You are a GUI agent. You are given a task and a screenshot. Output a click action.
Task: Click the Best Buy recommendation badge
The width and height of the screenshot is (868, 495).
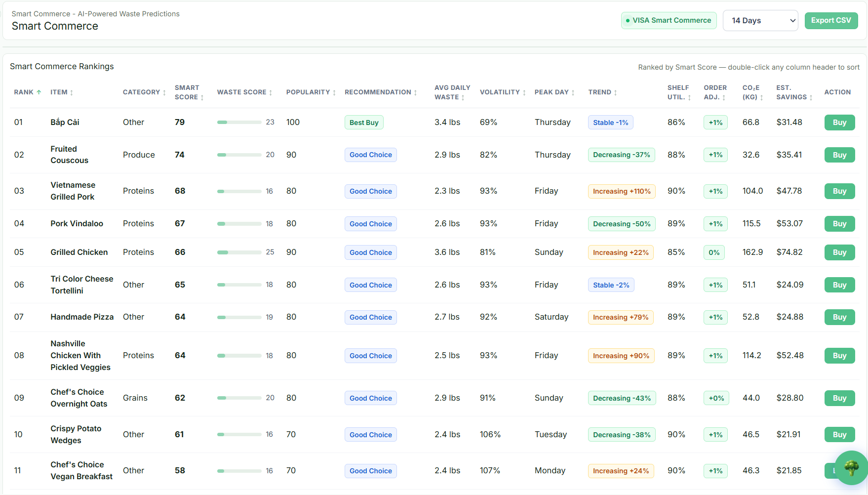(364, 123)
